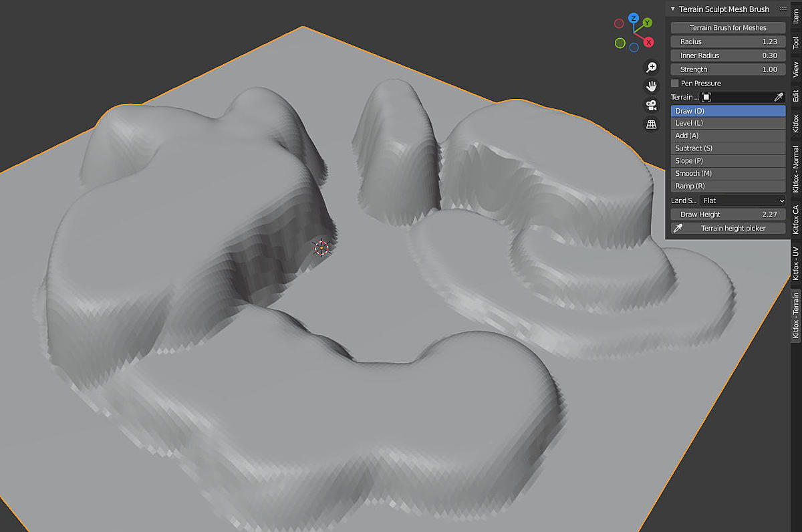Click the red X axis on the navigation gizmo
802x532 pixels.
point(647,41)
